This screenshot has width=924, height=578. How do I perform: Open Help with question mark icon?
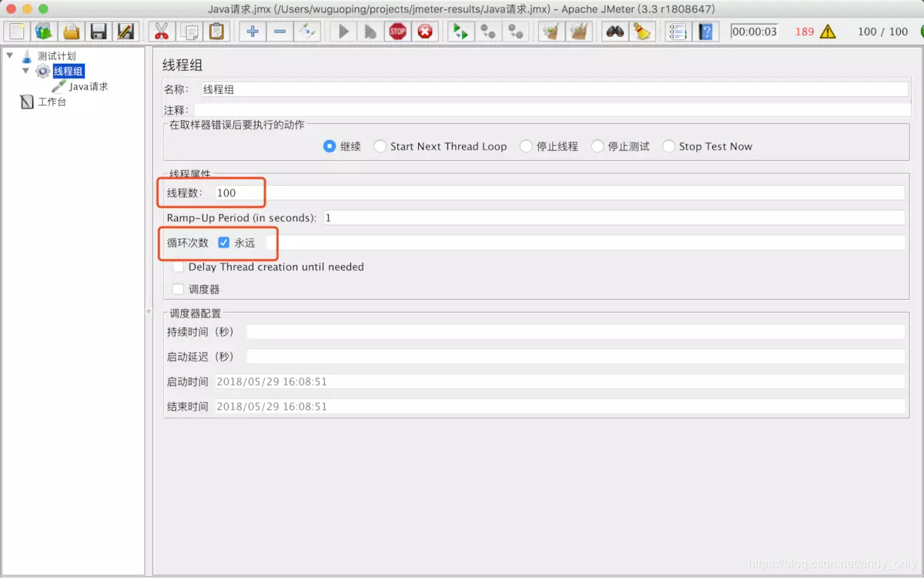pos(706,32)
